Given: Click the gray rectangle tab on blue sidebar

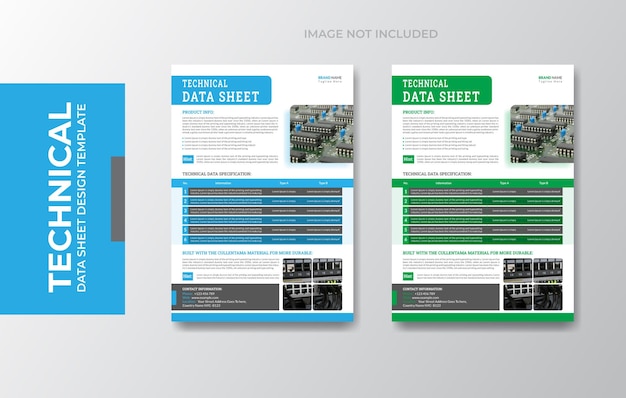Looking at the screenshot, I should click(x=118, y=199).
